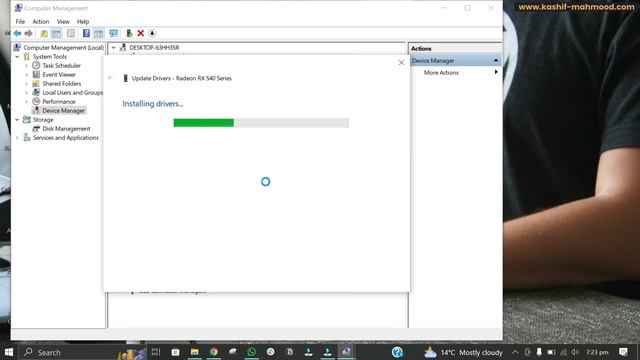Toggle the Show/Hide Action Pane toolbar icon

pyautogui.click(x=98, y=33)
